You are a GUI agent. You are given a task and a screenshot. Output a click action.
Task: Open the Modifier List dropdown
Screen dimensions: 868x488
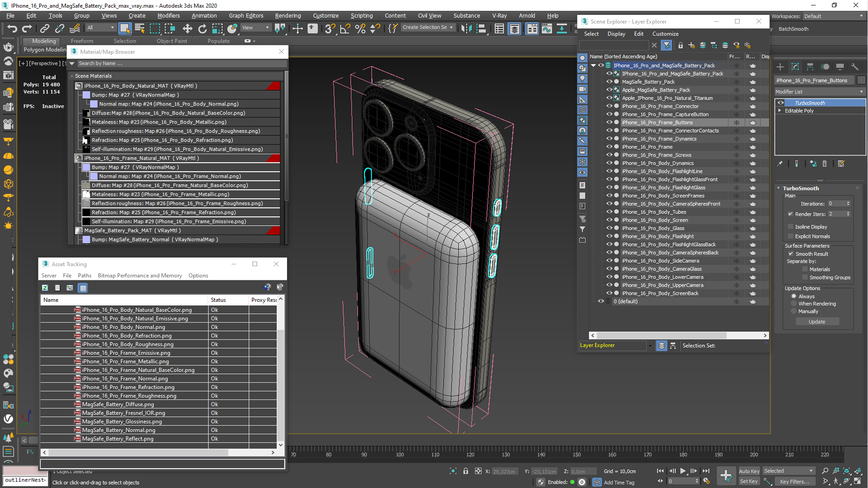(x=820, y=92)
